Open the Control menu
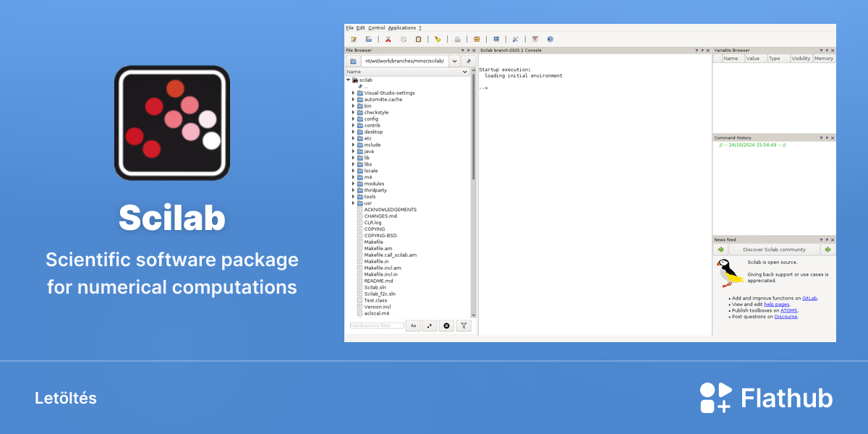Viewport: 868px width, 434px height. [377, 27]
